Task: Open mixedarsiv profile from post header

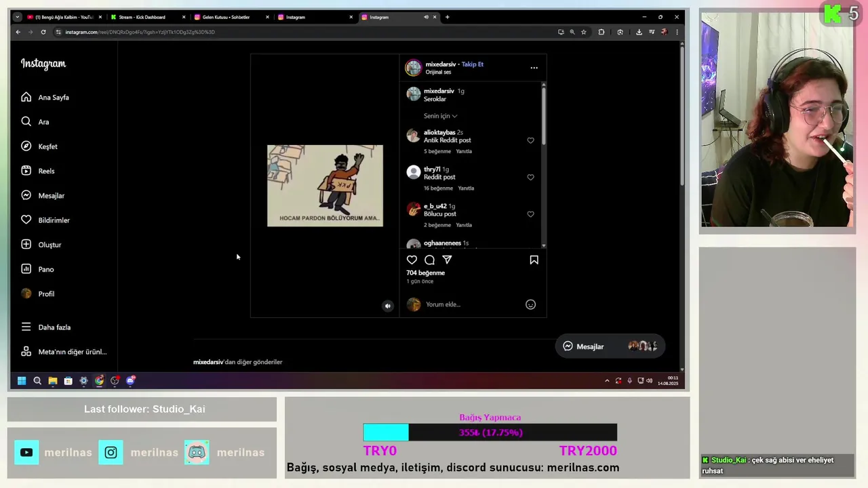Action: coord(441,64)
